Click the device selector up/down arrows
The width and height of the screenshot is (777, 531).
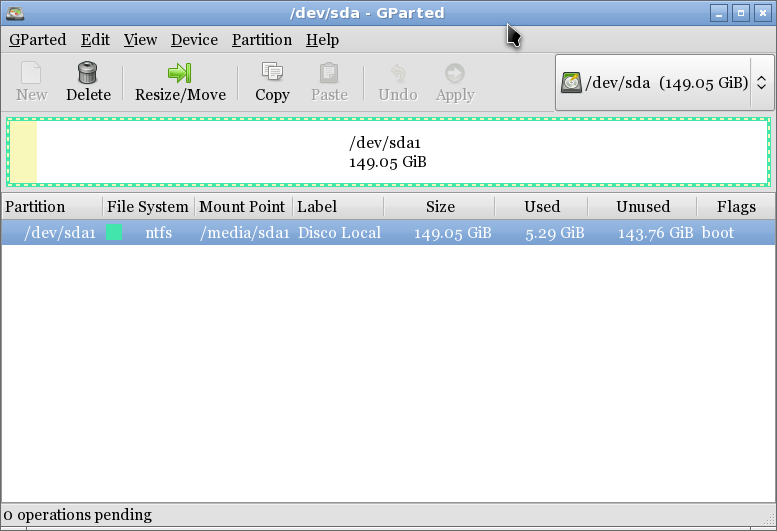pyautogui.click(x=762, y=83)
